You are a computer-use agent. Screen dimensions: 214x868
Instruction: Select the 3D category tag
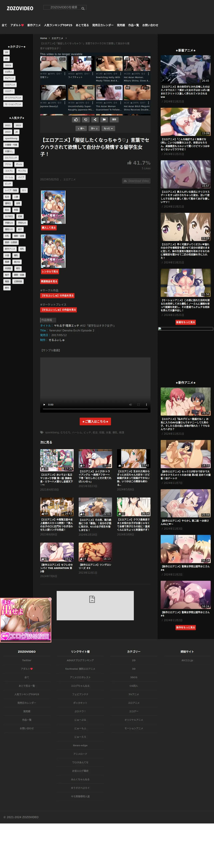click(x=6, y=59)
